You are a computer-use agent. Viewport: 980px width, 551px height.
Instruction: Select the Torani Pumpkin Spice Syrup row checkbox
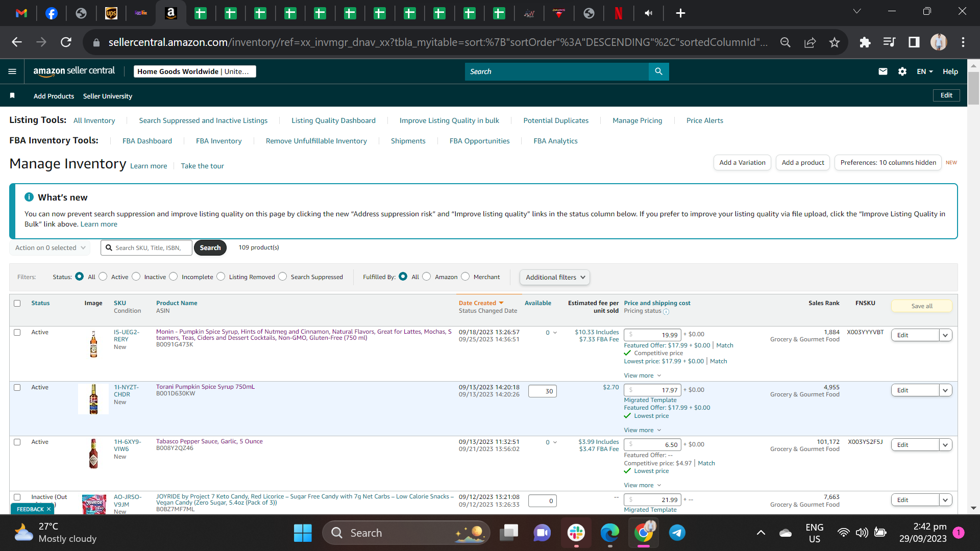[17, 388]
